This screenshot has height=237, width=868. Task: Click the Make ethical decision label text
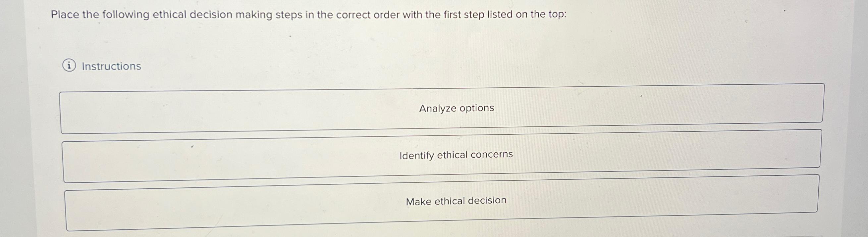(456, 201)
